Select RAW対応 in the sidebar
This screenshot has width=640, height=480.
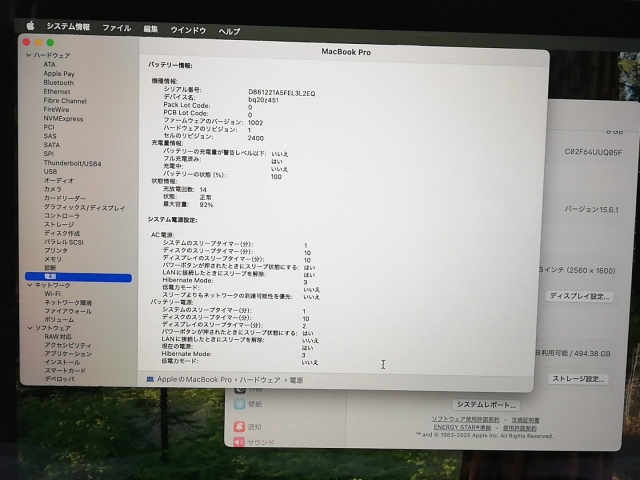point(58,337)
